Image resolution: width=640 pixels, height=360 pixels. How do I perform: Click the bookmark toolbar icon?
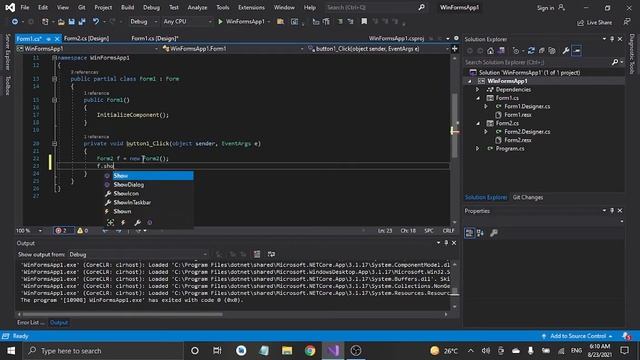pos(364,22)
